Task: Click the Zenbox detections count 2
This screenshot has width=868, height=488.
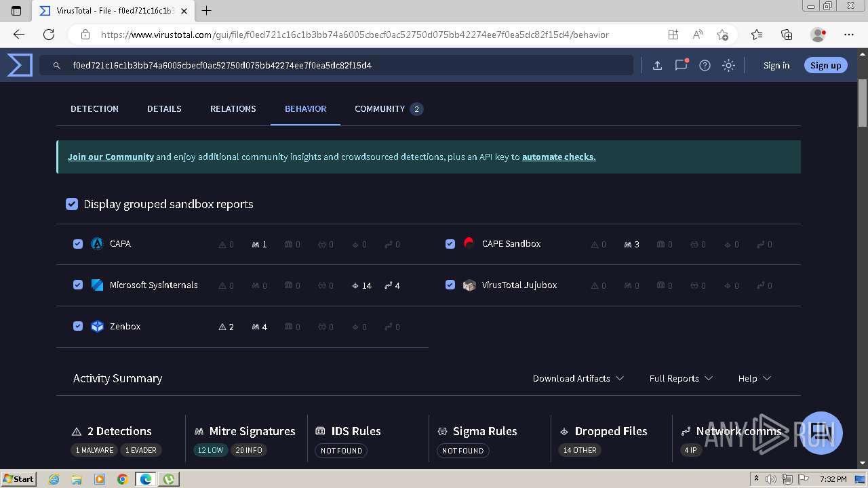Action: tap(226, 327)
